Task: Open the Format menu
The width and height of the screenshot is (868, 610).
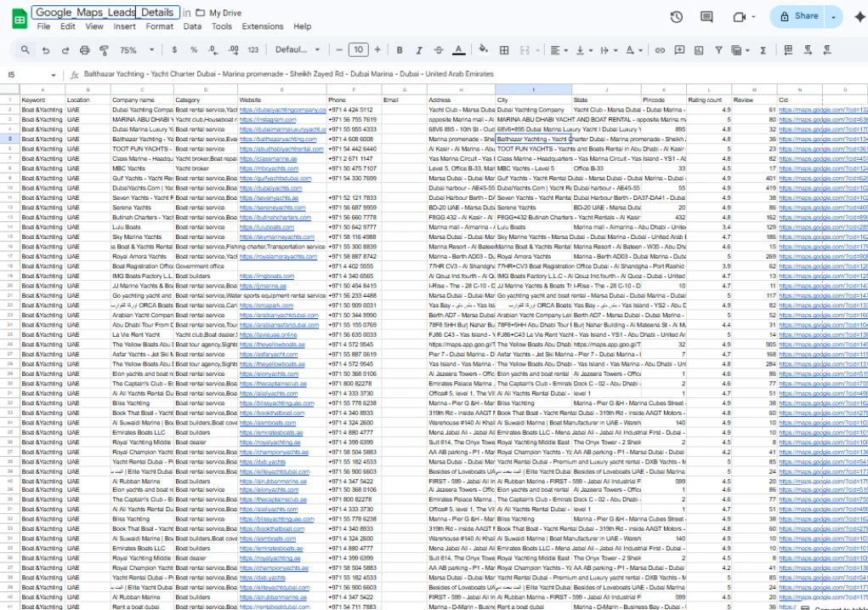Action: point(160,26)
